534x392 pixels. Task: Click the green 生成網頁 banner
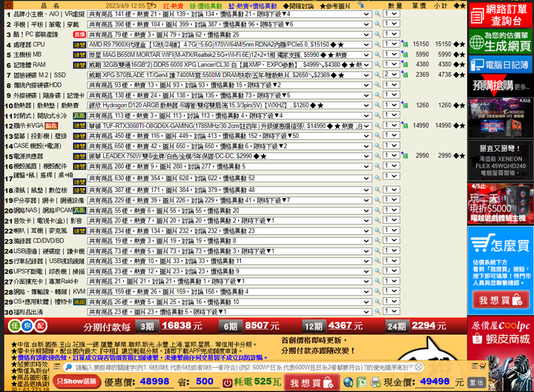pyautogui.click(x=500, y=41)
